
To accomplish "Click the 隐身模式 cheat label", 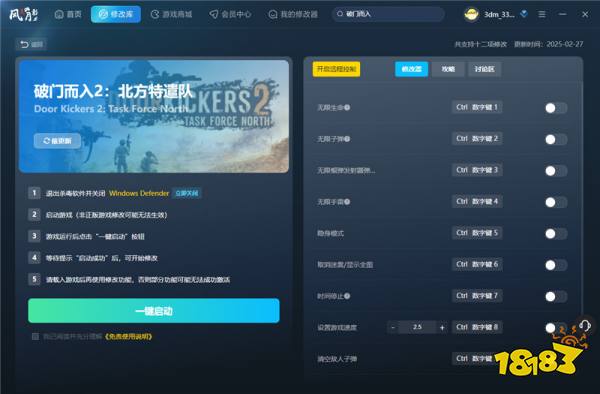I will tap(330, 233).
